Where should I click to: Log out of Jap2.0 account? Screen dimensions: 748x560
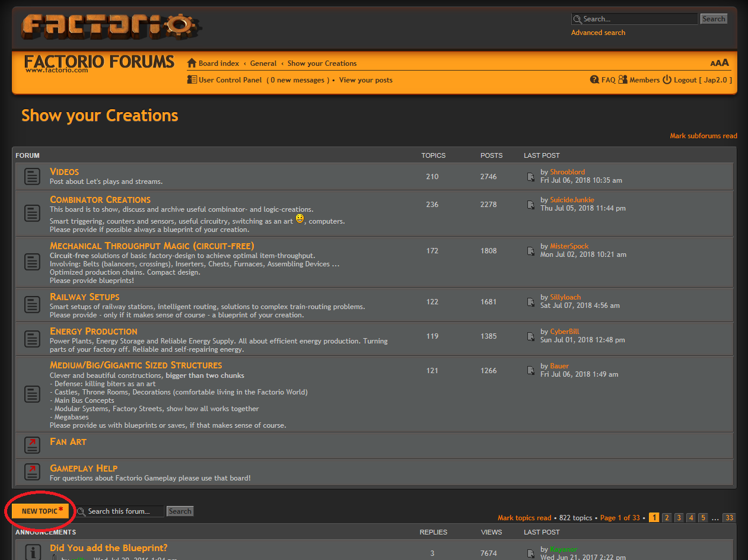point(703,80)
